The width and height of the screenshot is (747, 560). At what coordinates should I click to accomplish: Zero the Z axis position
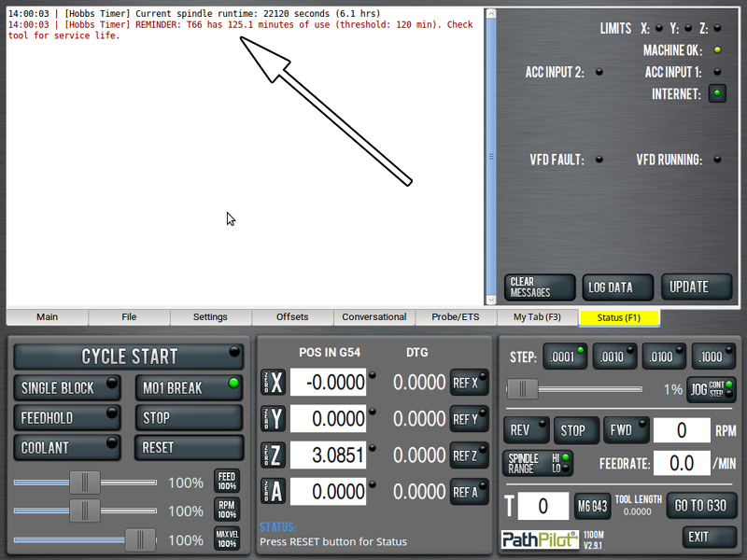coord(273,455)
